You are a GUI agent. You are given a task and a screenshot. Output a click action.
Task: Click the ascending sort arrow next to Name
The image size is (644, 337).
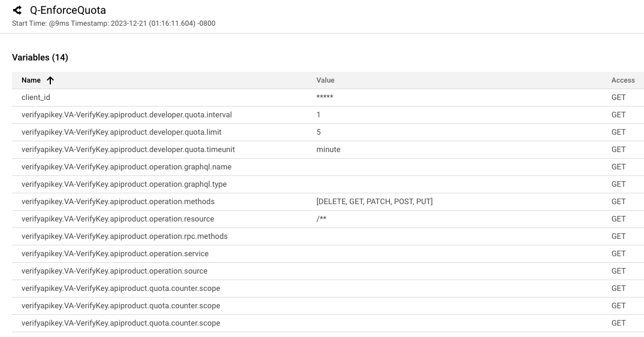[50, 80]
